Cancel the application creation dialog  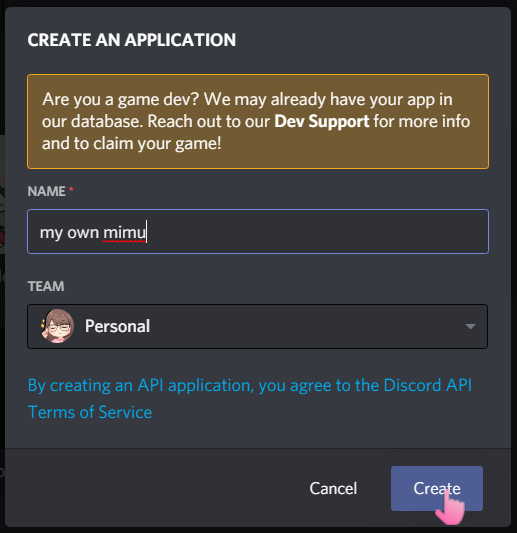pos(333,488)
